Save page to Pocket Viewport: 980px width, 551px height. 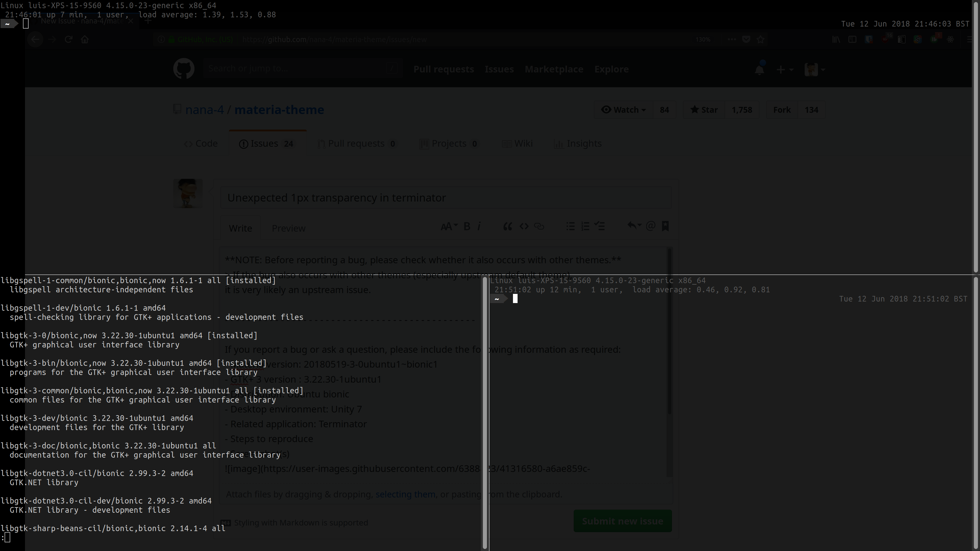746,40
